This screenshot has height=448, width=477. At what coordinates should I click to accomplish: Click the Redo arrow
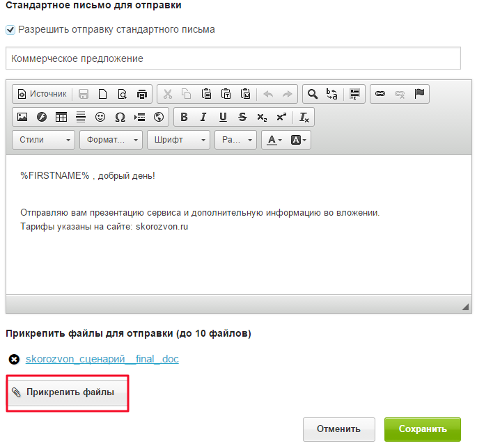287,94
